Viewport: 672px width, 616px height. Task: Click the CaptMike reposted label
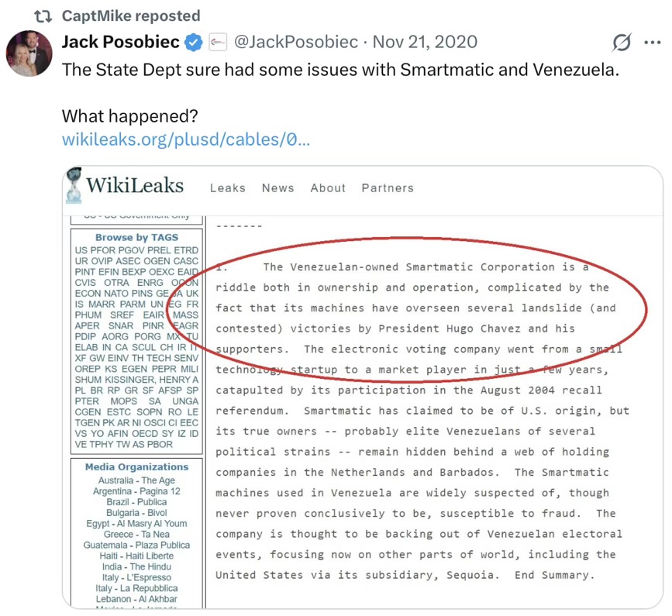(130, 16)
